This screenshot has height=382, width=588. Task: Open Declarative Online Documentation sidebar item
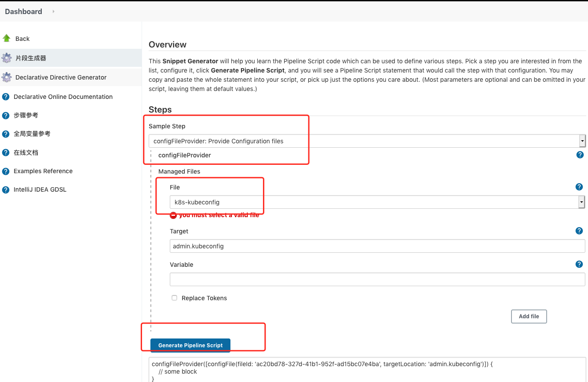pos(63,97)
